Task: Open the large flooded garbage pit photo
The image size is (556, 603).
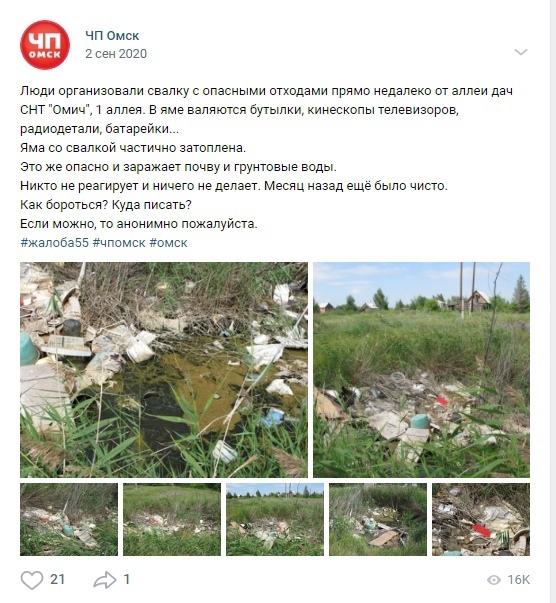Action: tap(164, 370)
